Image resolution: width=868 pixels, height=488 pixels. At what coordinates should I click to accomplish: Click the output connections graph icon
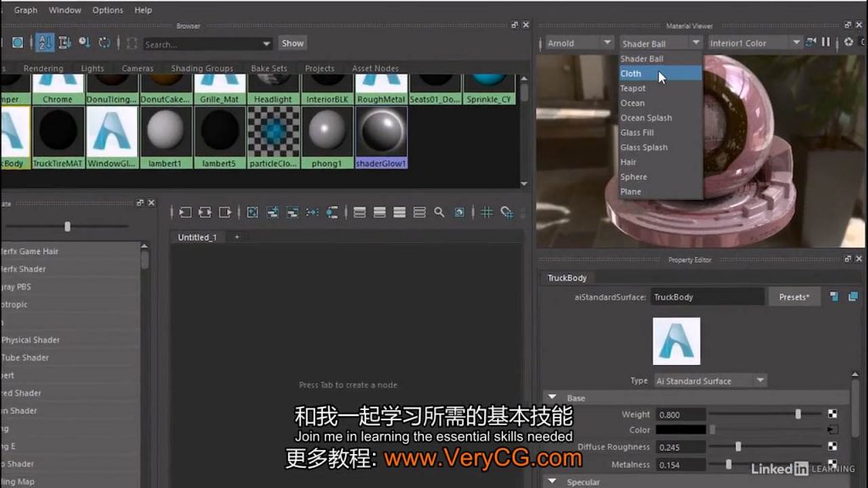point(225,212)
